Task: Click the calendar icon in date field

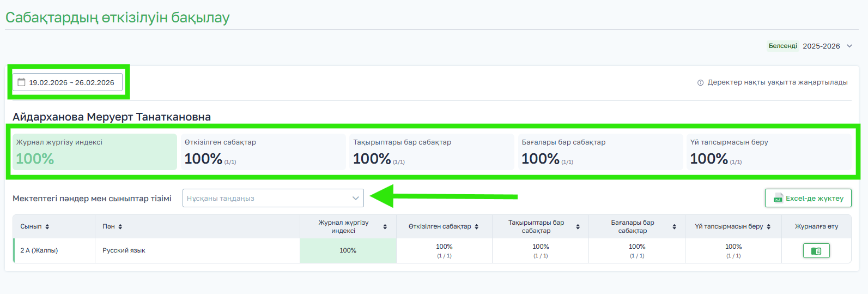Action: click(22, 82)
